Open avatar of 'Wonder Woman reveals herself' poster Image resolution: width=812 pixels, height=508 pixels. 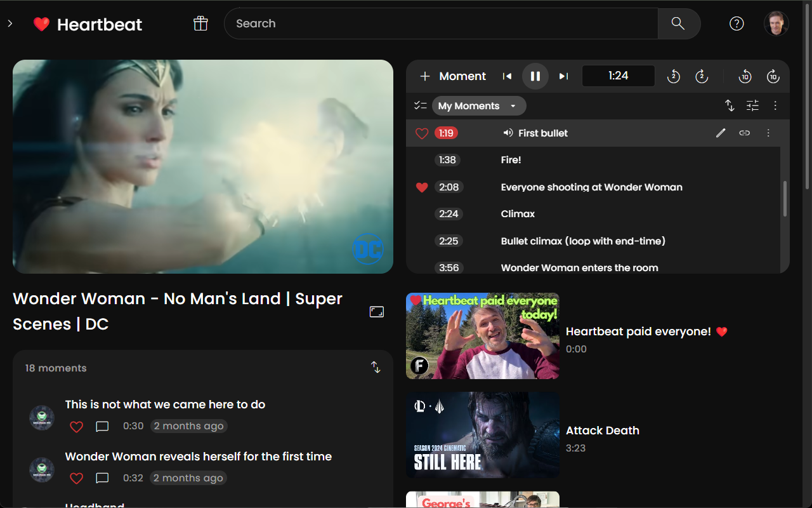(41, 469)
